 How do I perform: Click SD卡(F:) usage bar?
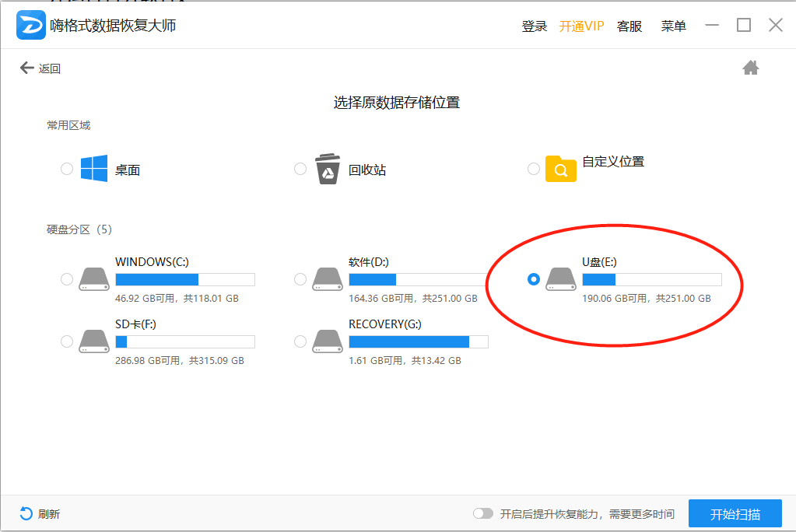point(185,342)
